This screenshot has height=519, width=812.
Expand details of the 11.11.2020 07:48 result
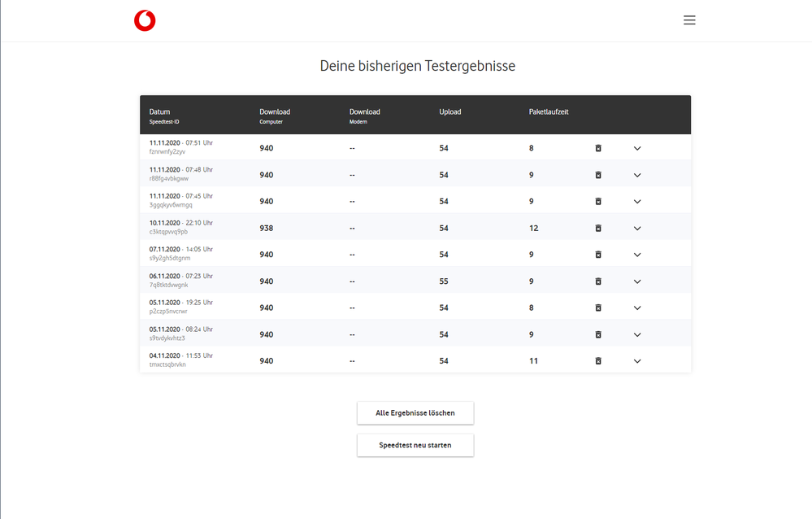(x=637, y=175)
